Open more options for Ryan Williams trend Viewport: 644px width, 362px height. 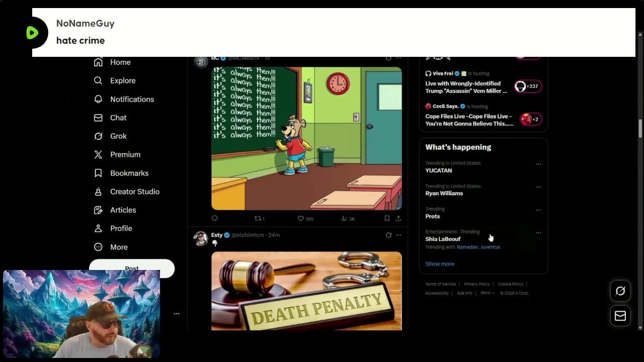pyautogui.click(x=538, y=187)
